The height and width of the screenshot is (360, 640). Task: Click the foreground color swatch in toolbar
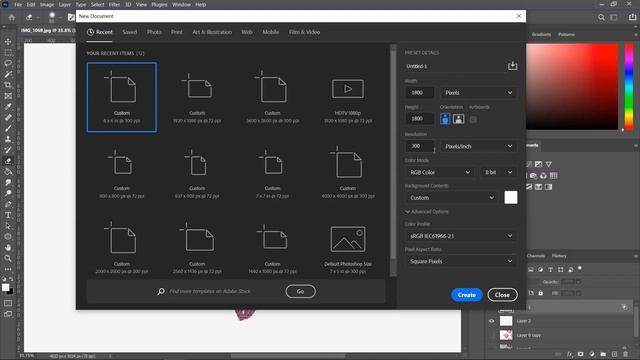click(x=6, y=287)
